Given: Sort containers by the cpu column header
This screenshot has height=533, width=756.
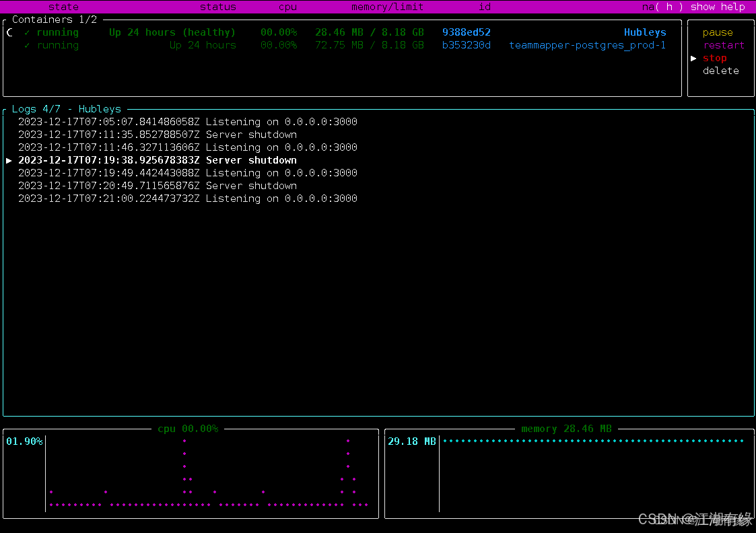Looking at the screenshot, I should tap(288, 7).
